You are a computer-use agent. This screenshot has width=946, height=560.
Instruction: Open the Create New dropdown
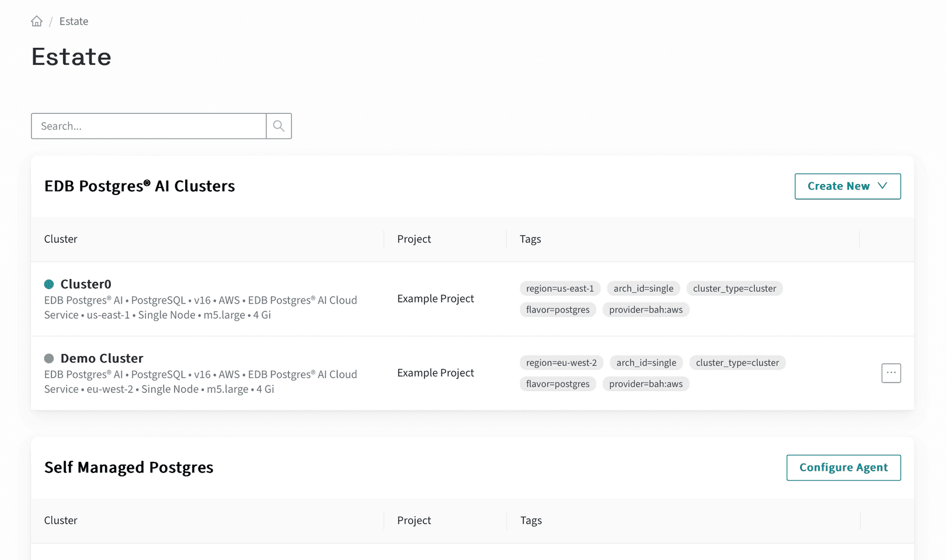847,186
